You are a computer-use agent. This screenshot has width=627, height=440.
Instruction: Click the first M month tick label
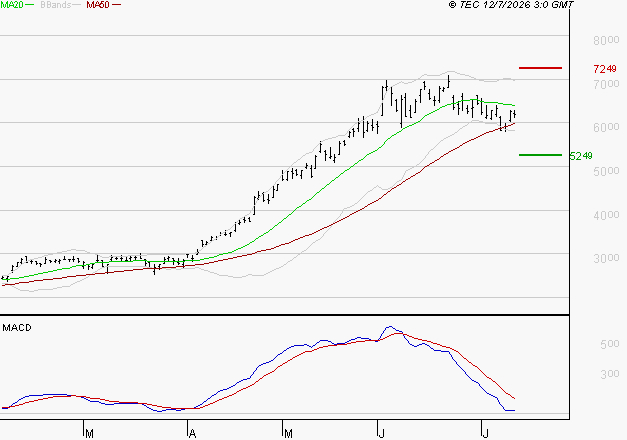click(x=90, y=434)
